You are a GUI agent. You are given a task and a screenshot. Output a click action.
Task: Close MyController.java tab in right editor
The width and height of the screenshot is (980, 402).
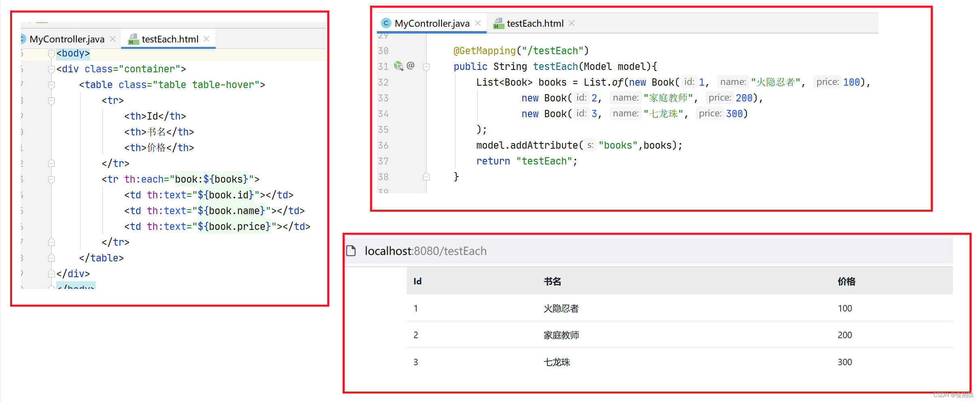click(x=478, y=23)
